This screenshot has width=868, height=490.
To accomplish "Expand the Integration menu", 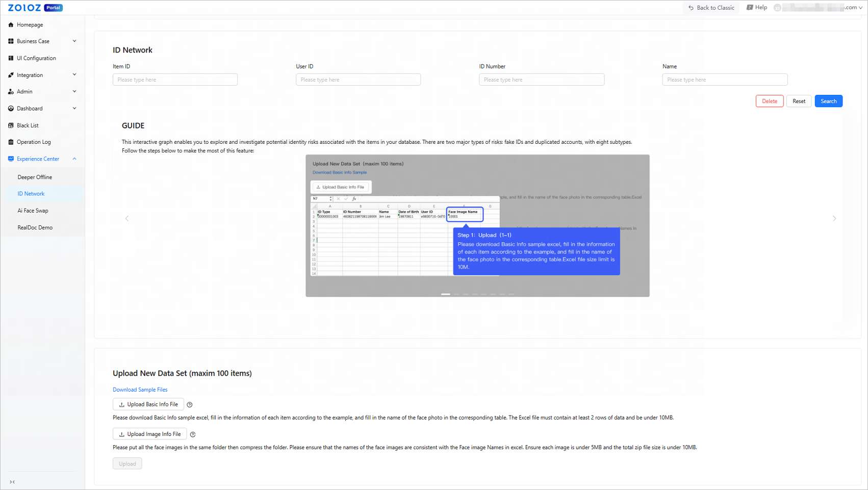I will point(74,75).
